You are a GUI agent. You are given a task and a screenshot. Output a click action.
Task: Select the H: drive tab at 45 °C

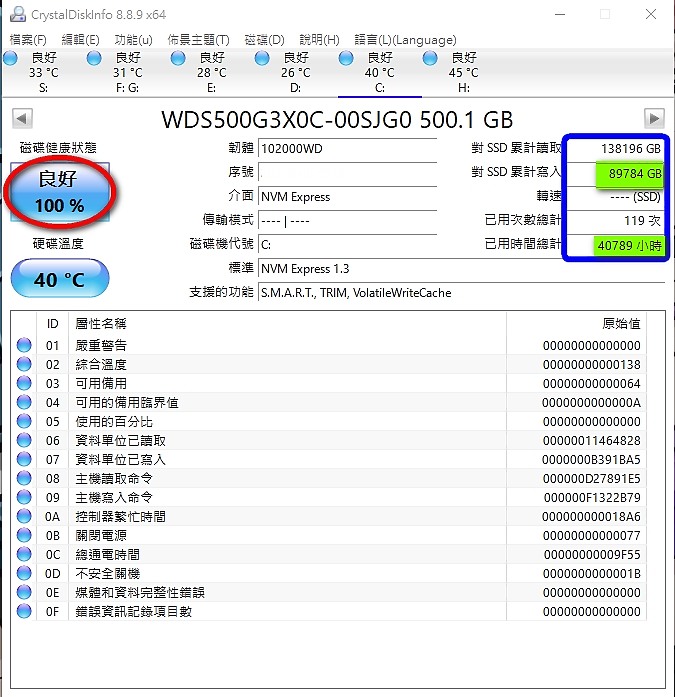pos(463,72)
